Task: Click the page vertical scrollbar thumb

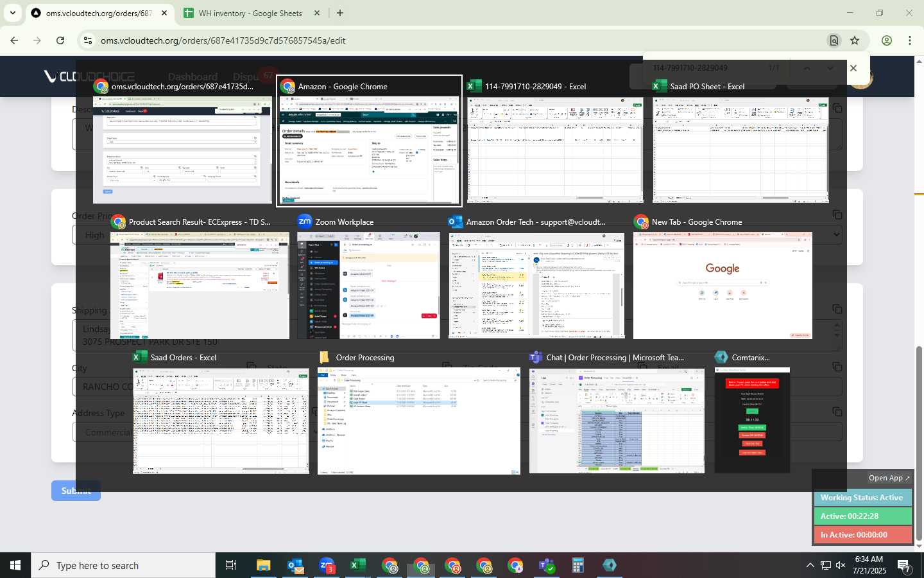Action: pos(919,443)
